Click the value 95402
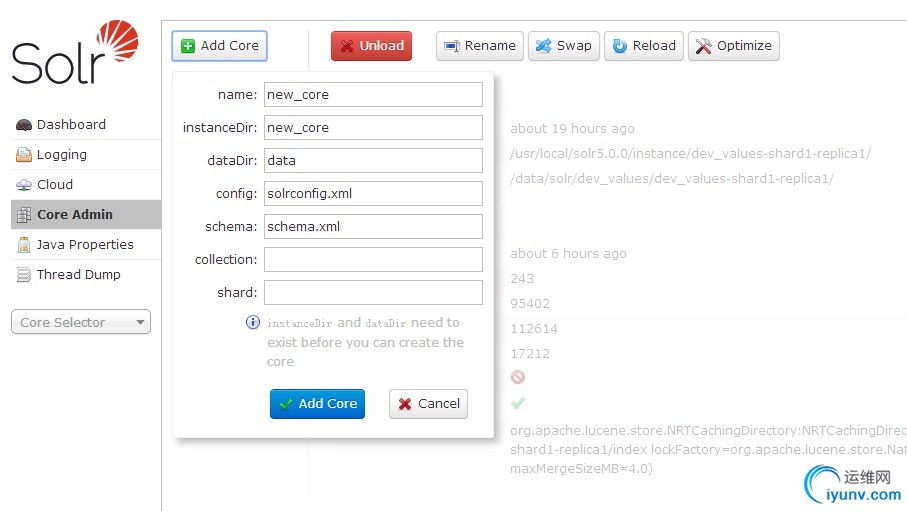Image resolution: width=907 pixels, height=511 pixels. point(530,303)
